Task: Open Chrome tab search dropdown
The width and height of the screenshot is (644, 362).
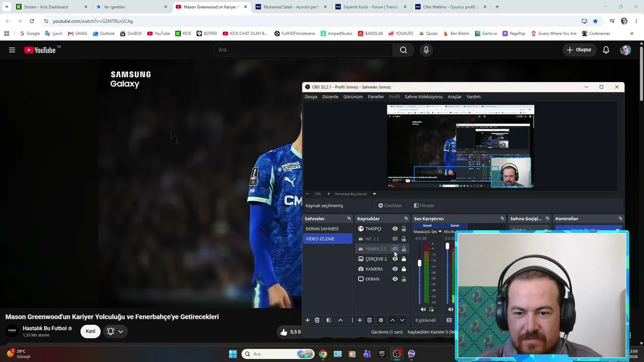Action: tap(7, 7)
